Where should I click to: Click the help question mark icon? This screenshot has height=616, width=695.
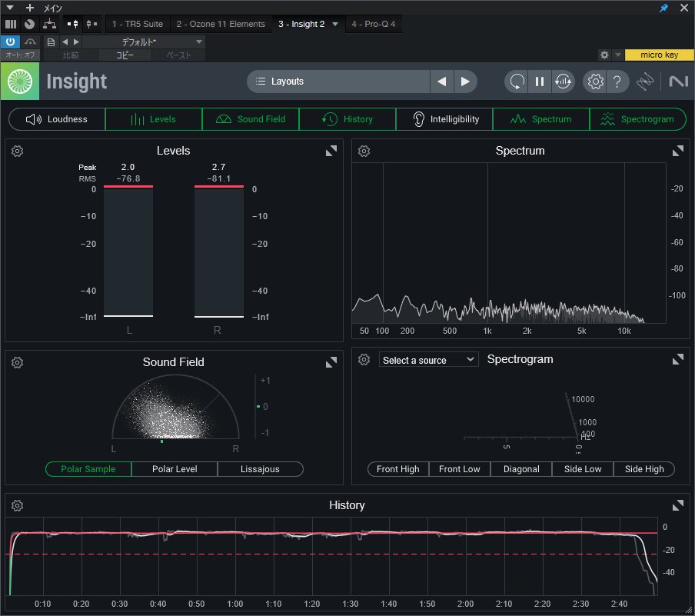pyautogui.click(x=617, y=82)
